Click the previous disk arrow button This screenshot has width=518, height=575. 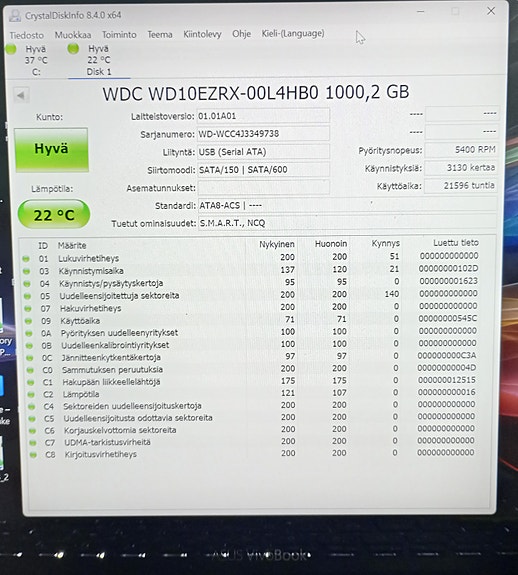click(21, 95)
